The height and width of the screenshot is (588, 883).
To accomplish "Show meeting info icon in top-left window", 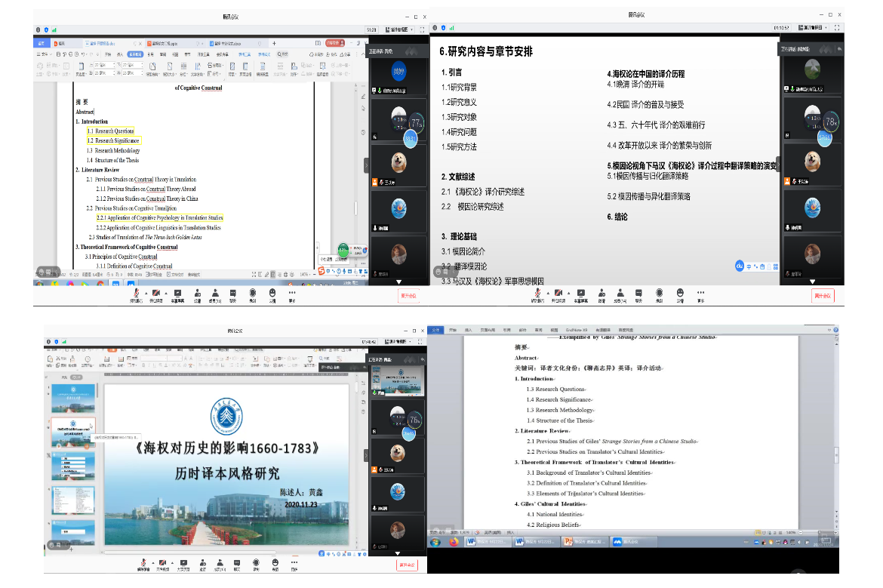I will coord(38,30).
